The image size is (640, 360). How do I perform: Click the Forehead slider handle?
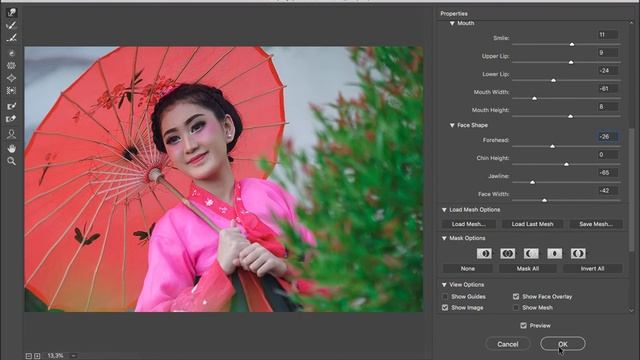[553, 146]
